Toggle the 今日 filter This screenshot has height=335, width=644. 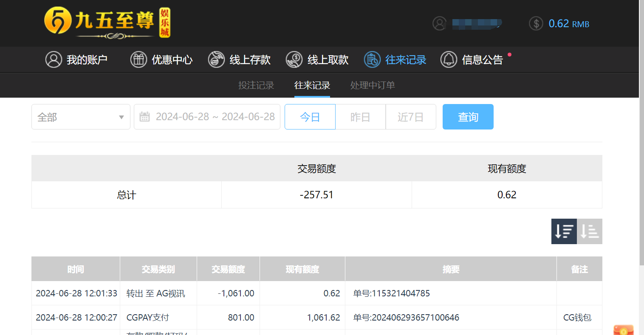coord(310,116)
